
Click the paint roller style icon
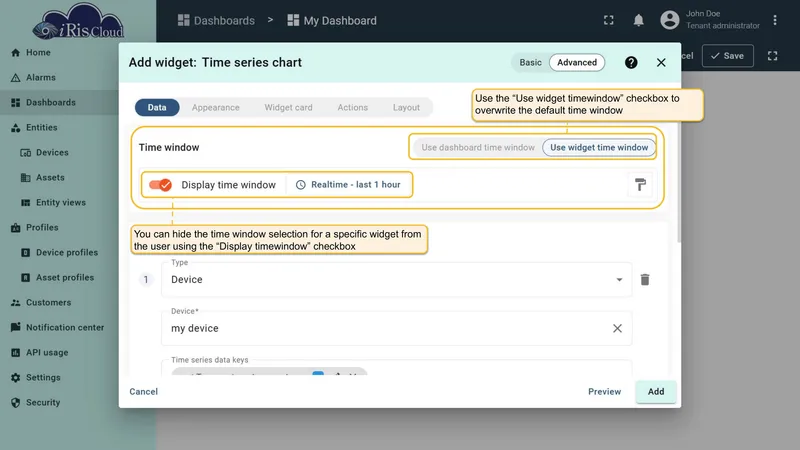(640, 185)
